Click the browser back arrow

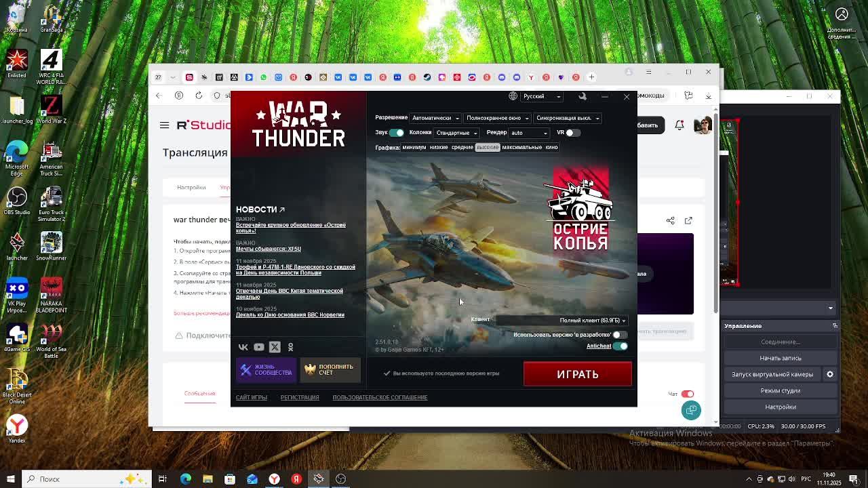click(159, 96)
